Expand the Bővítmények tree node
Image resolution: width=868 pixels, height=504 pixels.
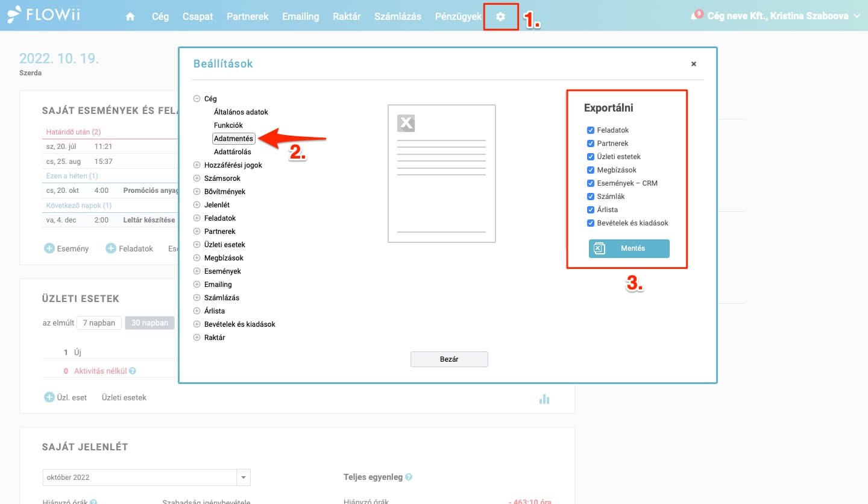(197, 192)
